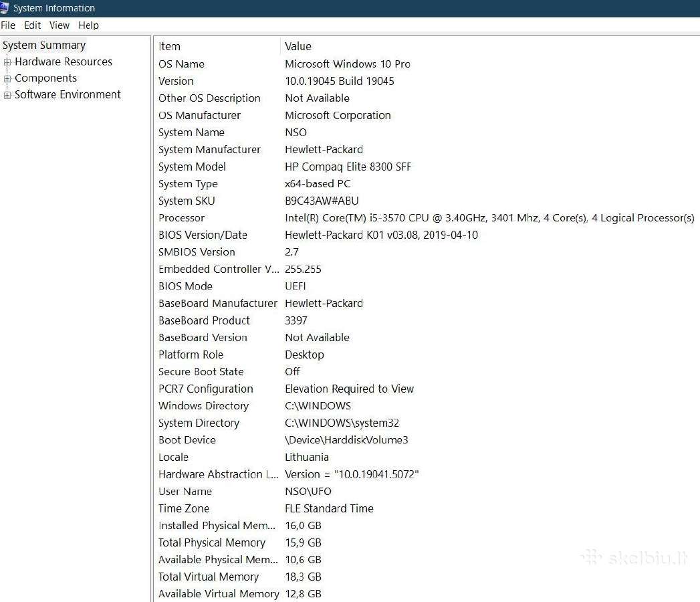
Task: Click value Microsoft Corporation
Action: pyautogui.click(x=338, y=115)
